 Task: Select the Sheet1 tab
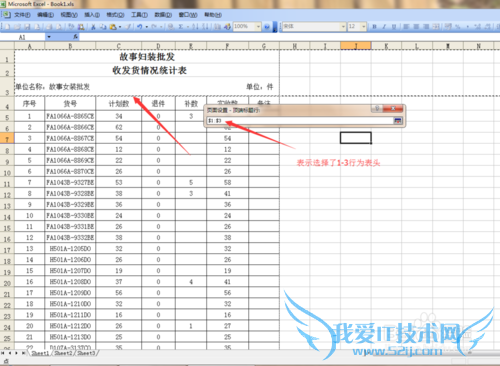[40, 353]
